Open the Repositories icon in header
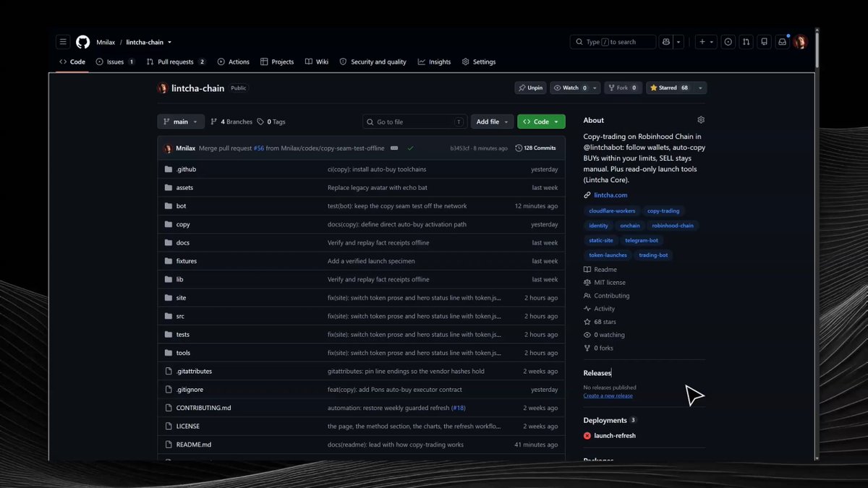Screen dimensions: 868x488 [764, 42]
